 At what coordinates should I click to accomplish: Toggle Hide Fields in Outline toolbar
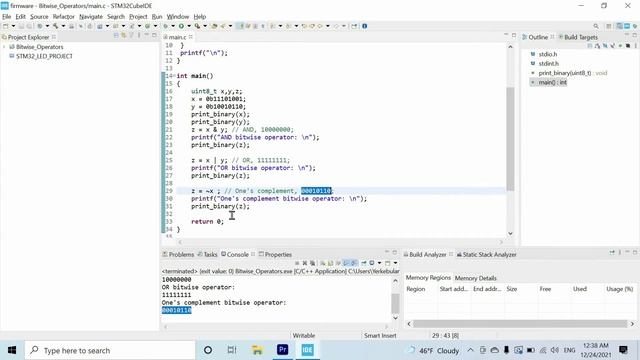(605, 46)
